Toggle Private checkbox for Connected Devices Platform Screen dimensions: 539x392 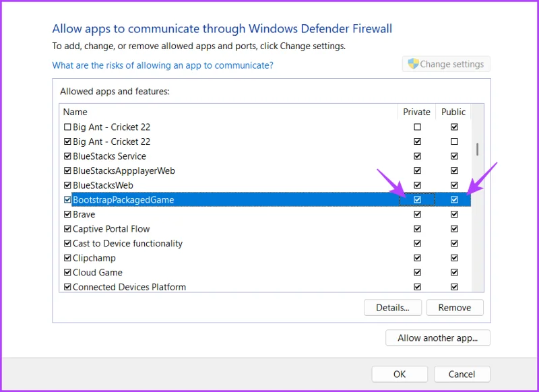417,287
